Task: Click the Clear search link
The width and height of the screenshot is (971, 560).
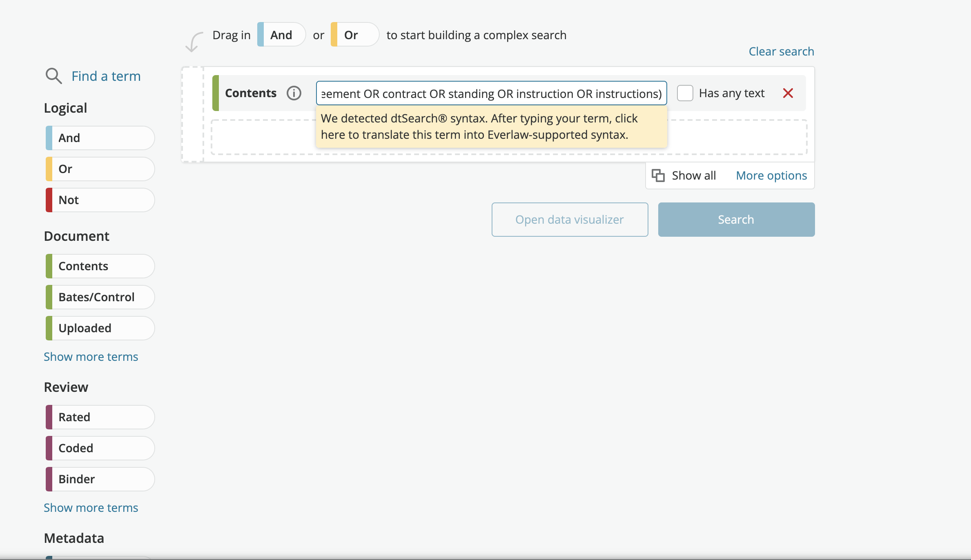Action: tap(781, 51)
